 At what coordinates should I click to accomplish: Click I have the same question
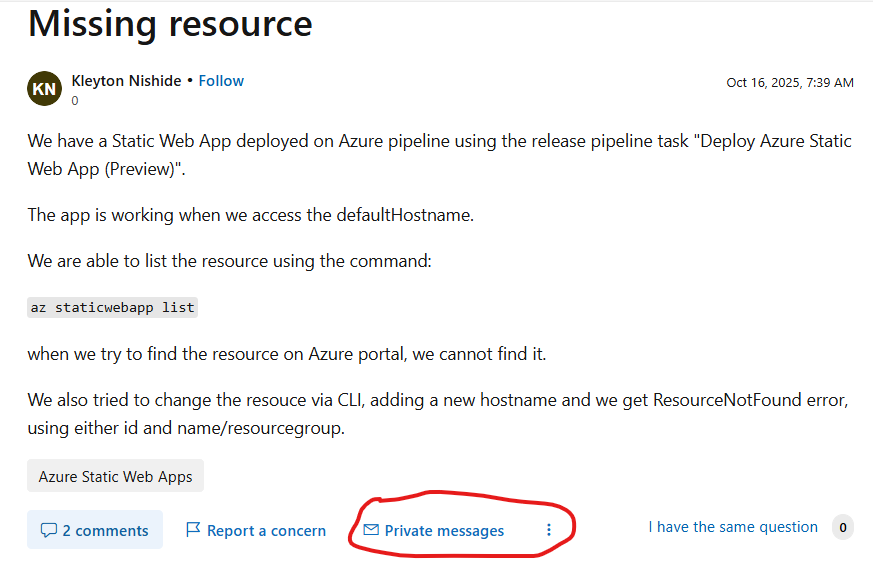(x=733, y=527)
